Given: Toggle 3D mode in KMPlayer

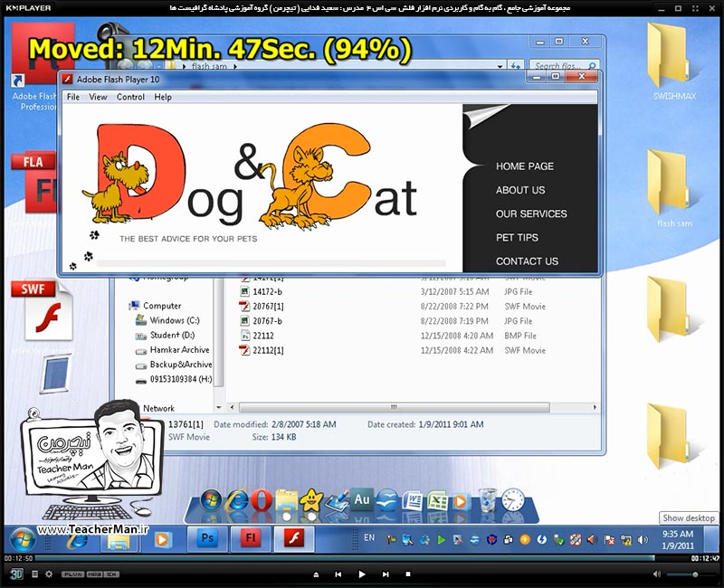Looking at the screenshot, I should pyautogui.click(x=16, y=574).
